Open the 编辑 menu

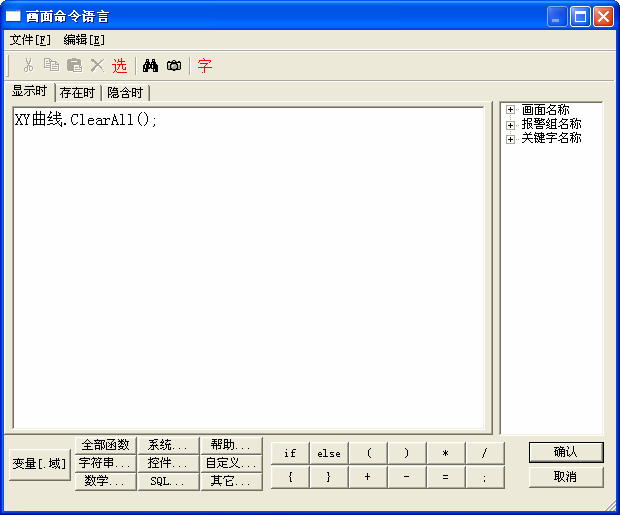pos(84,40)
